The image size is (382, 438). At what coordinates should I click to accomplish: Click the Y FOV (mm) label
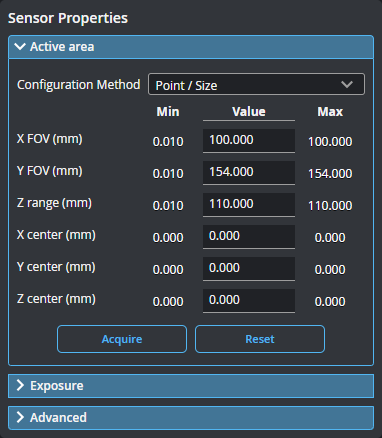click(50, 171)
